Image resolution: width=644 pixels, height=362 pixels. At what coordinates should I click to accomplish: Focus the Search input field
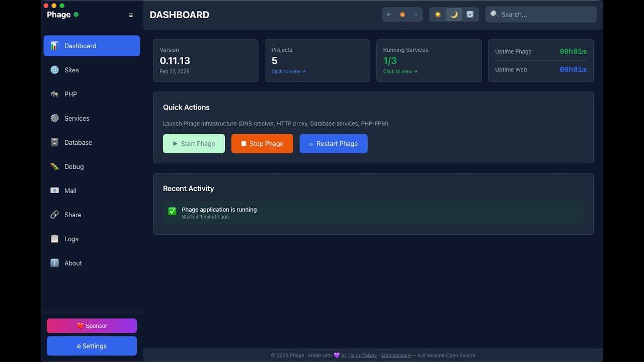[x=541, y=15]
